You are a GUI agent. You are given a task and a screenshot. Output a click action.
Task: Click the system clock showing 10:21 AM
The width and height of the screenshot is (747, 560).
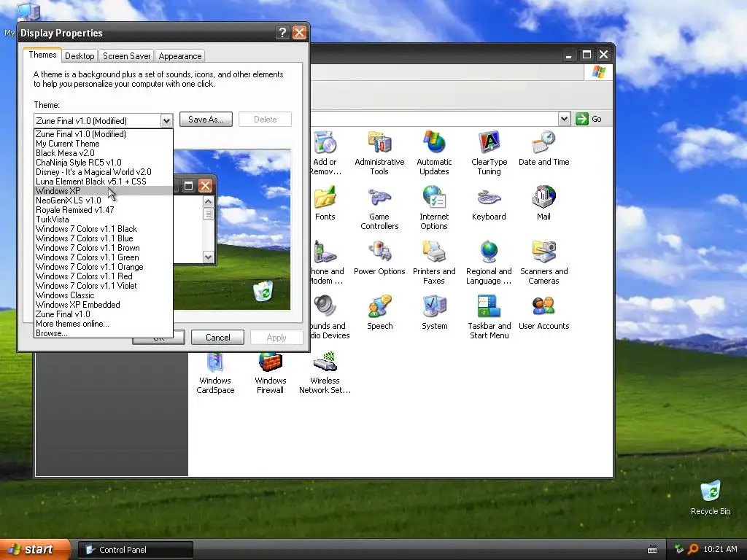[x=720, y=549]
